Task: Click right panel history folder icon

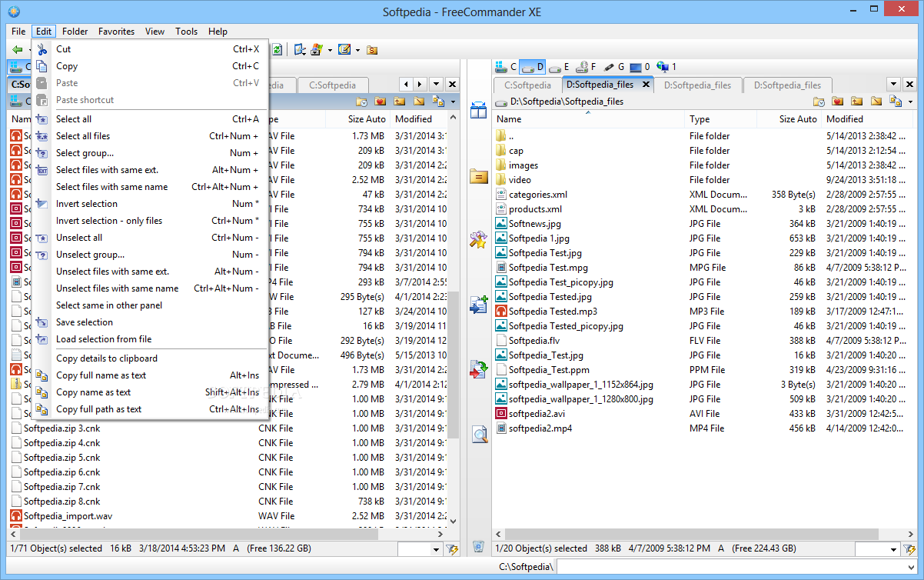Action: coord(819,102)
